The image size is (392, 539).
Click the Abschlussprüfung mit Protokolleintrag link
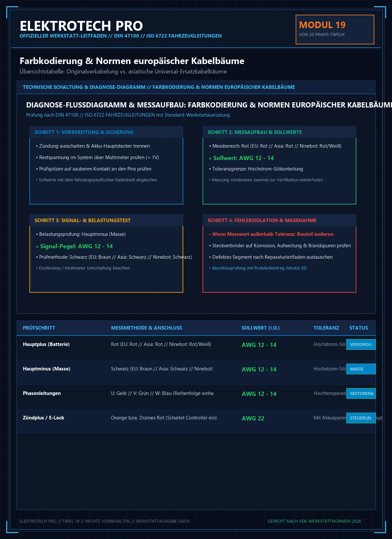coord(259,268)
